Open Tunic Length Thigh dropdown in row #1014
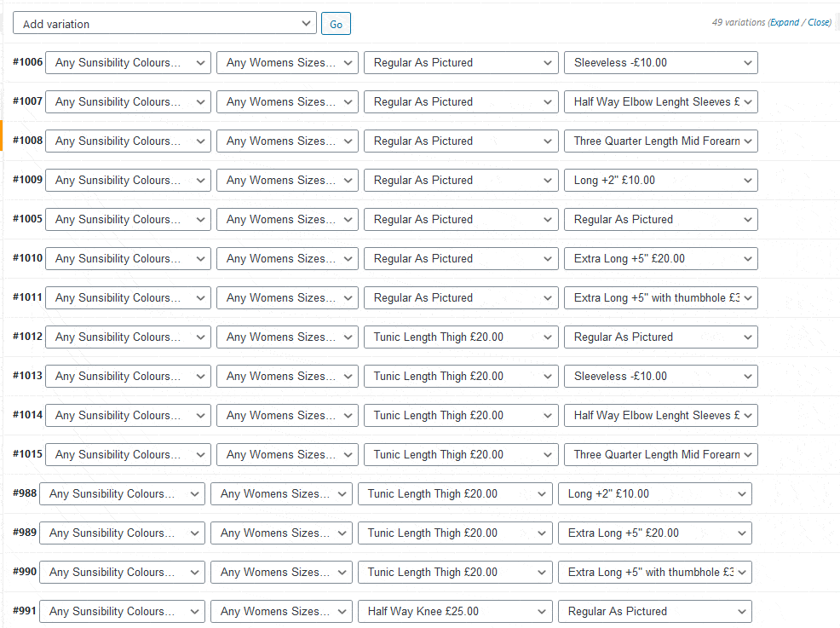 (x=461, y=415)
